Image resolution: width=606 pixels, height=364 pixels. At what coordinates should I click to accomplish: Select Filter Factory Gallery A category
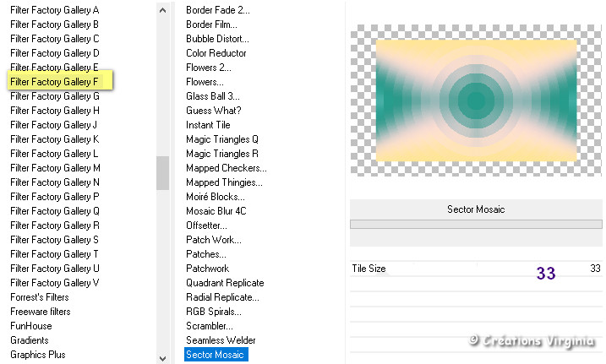(54, 10)
